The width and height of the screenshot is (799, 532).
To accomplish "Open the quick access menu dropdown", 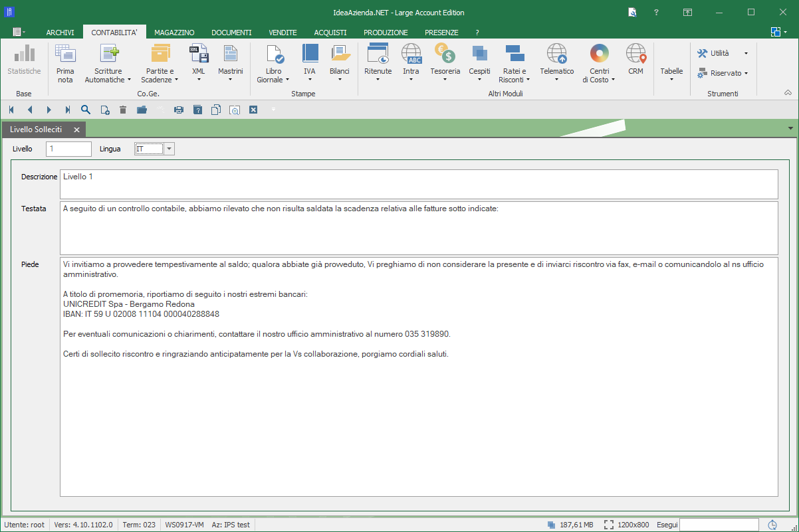I will [x=19, y=32].
